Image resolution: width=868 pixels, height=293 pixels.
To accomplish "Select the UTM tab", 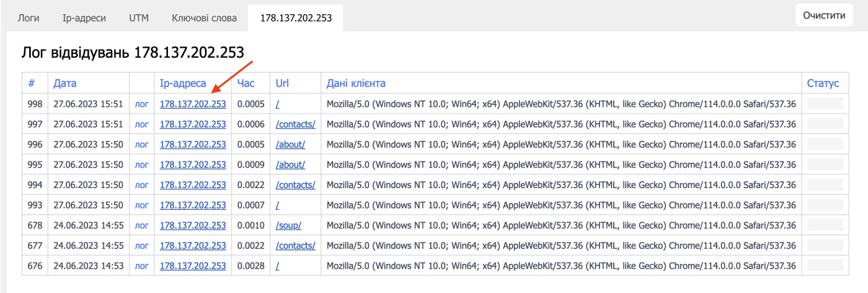I will (x=139, y=18).
